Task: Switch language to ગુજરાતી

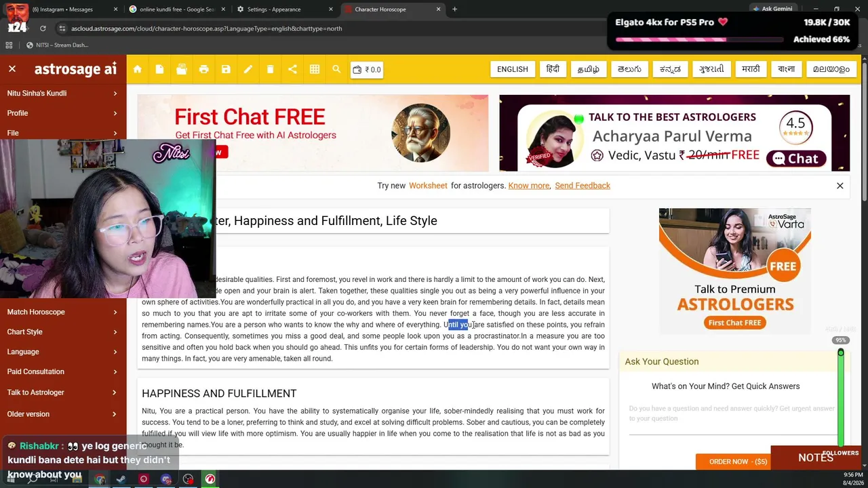Action: pyautogui.click(x=711, y=69)
